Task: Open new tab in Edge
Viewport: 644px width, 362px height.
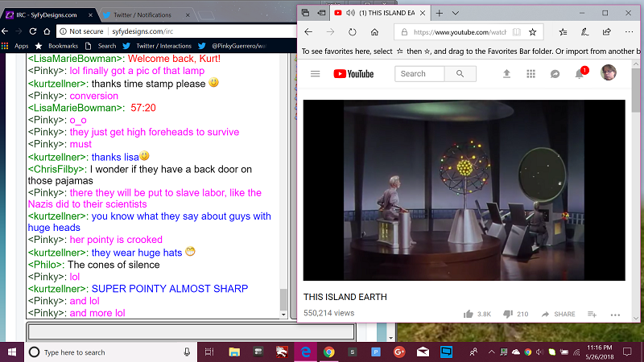Action: 439,13
